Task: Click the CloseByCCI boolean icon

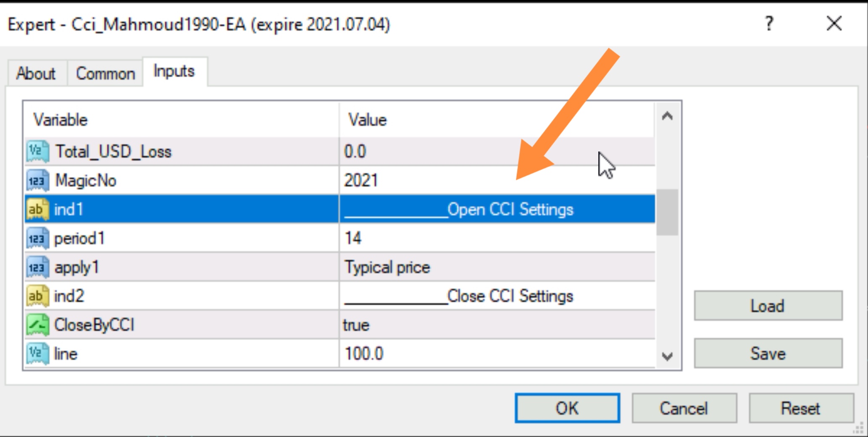Action: 37,325
